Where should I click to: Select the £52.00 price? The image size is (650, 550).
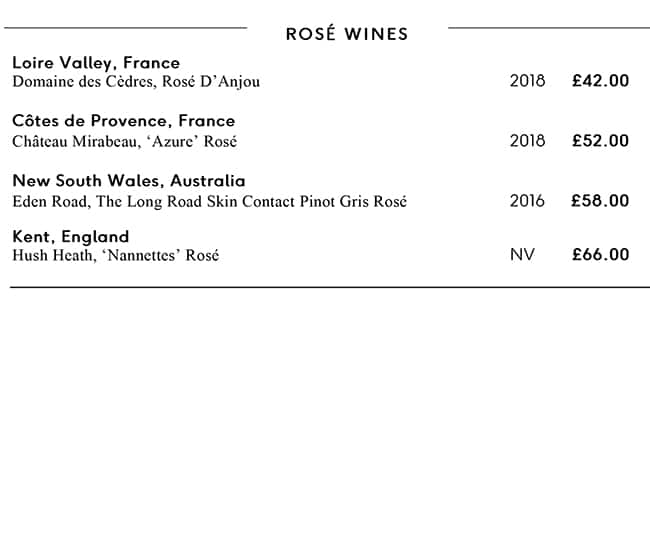click(x=600, y=141)
